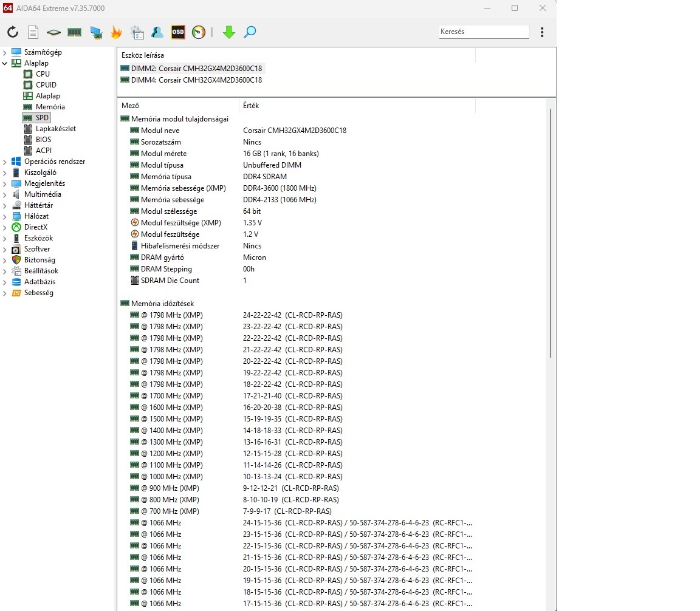Select the Sorozatszám row
The width and height of the screenshot is (700, 611).
(x=297, y=142)
